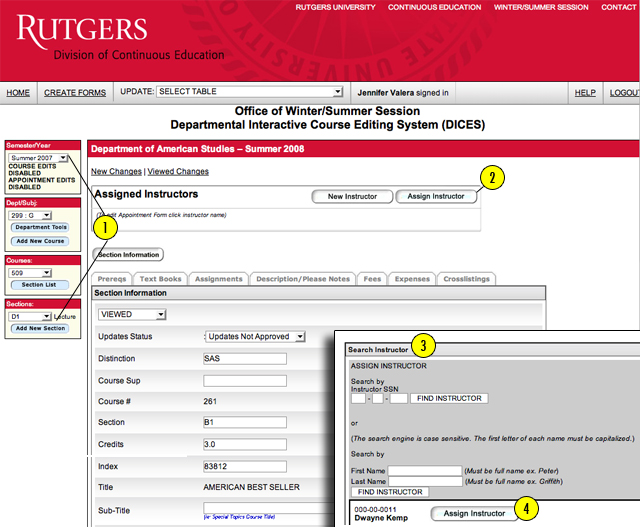Select the SSN 000-00-0011 text
Viewport: 640px width, 527px height.
tap(375, 509)
